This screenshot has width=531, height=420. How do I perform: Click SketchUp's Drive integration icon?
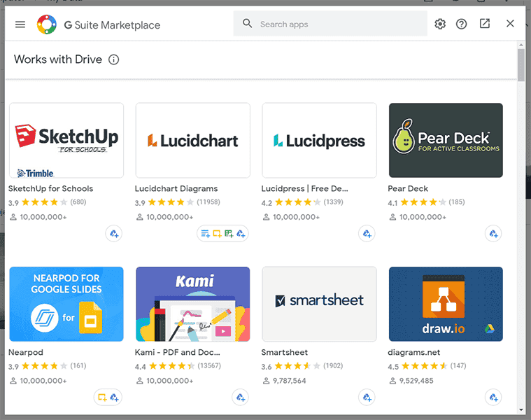(114, 234)
